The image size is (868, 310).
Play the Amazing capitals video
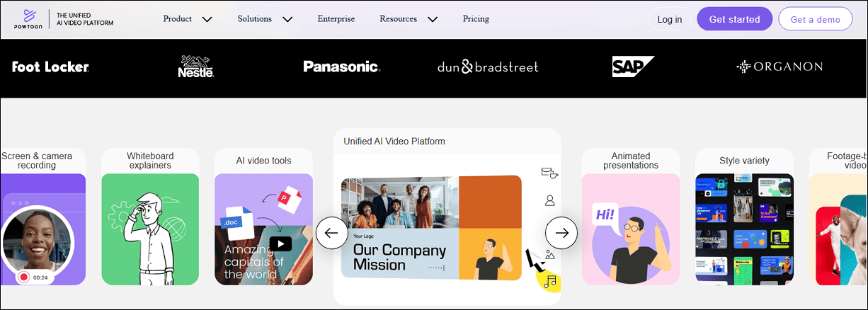click(x=280, y=244)
